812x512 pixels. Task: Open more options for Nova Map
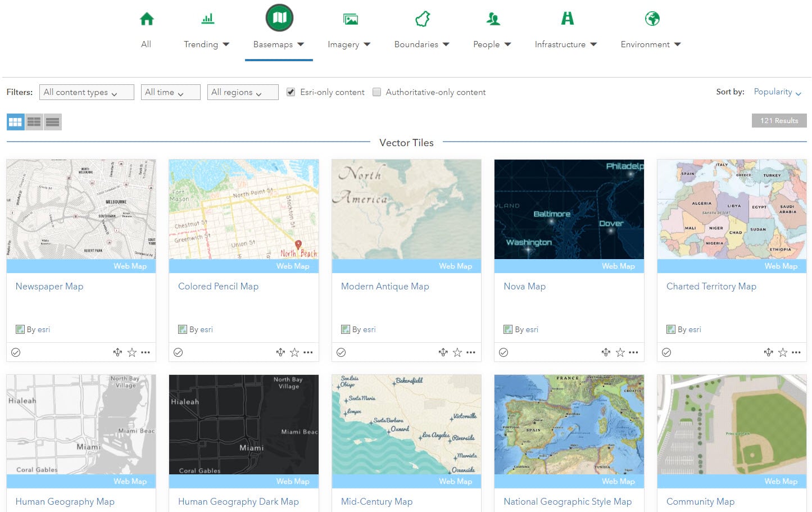[633, 352]
